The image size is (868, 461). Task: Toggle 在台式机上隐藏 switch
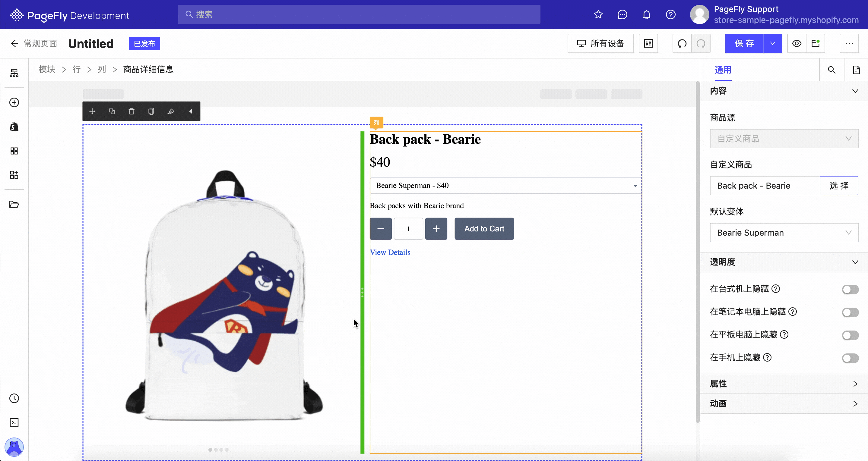(850, 289)
